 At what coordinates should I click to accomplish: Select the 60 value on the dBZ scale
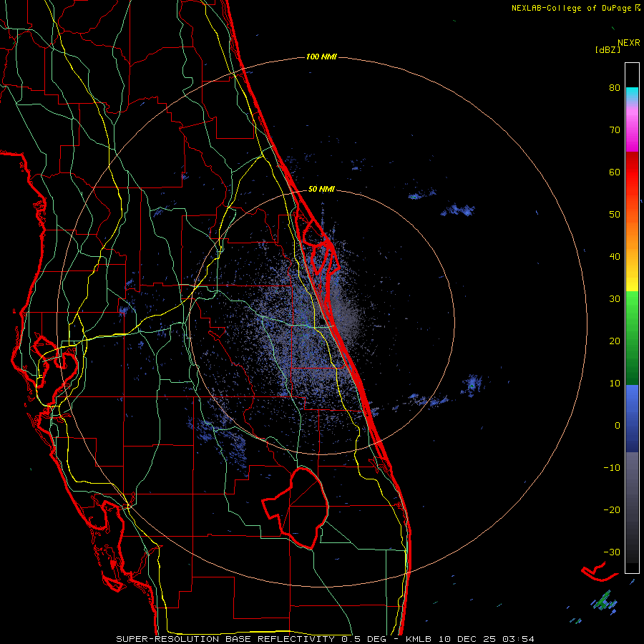pos(615,172)
